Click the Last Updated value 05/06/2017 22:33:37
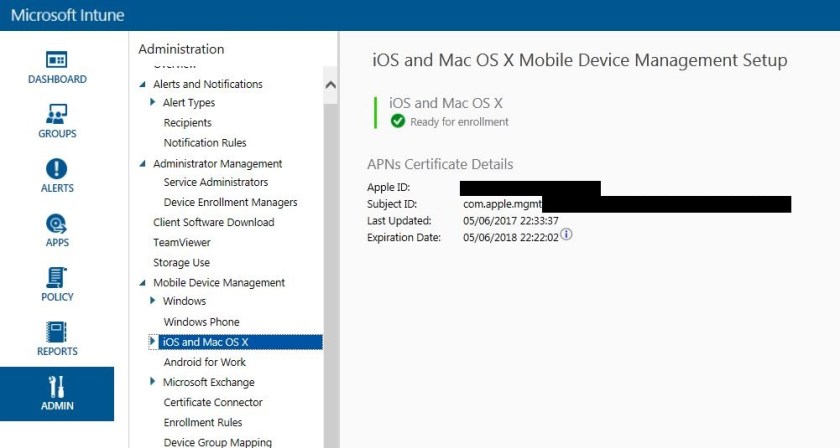This screenshot has height=448, width=840. (511, 221)
